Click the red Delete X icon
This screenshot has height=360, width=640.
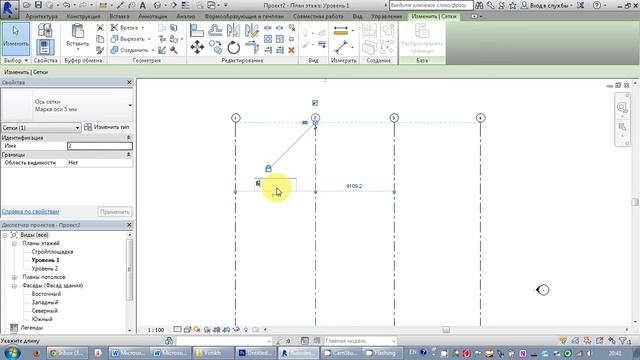tap(291, 50)
